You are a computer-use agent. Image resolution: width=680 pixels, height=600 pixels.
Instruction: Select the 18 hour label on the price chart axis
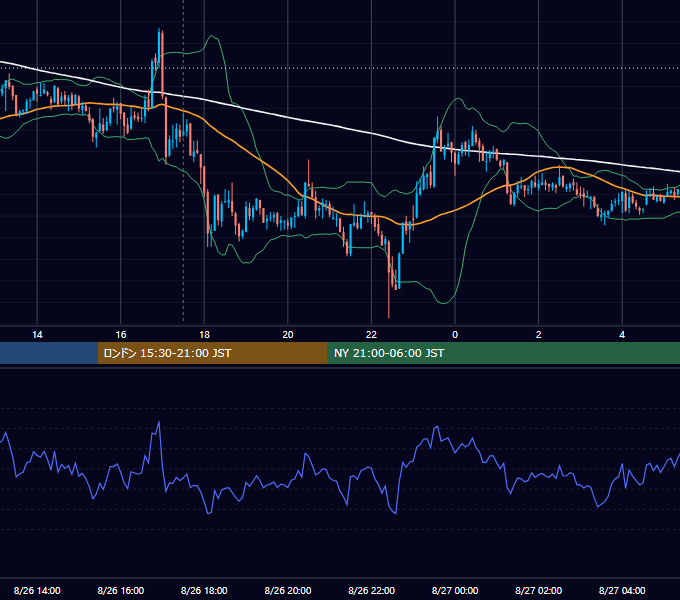point(204,335)
